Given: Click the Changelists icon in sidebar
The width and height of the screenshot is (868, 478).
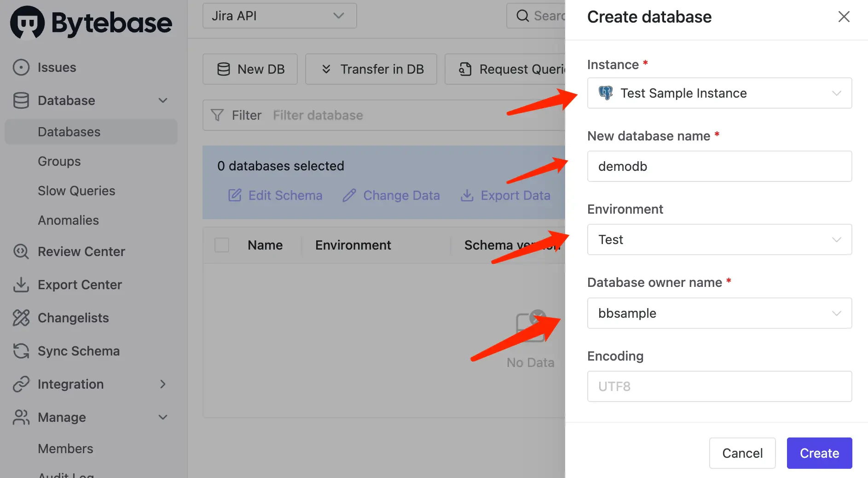Looking at the screenshot, I should pyautogui.click(x=21, y=318).
